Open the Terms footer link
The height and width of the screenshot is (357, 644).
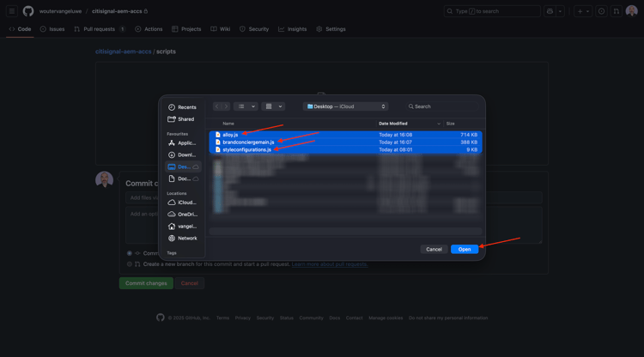[x=222, y=318]
